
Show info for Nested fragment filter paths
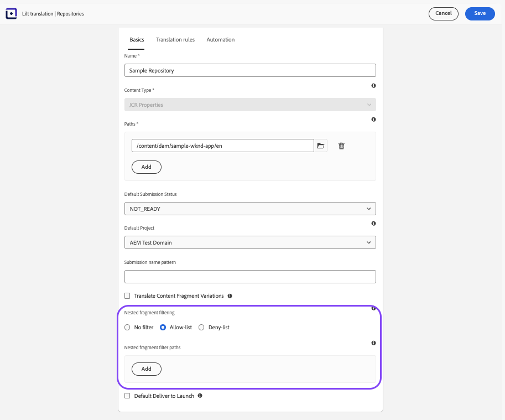pos(373,343)
